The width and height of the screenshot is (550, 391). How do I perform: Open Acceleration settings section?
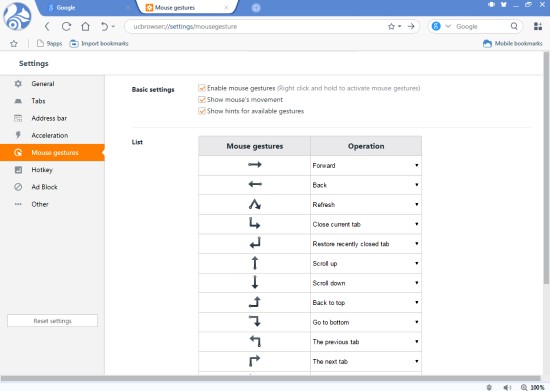click(x=52, y=135)
